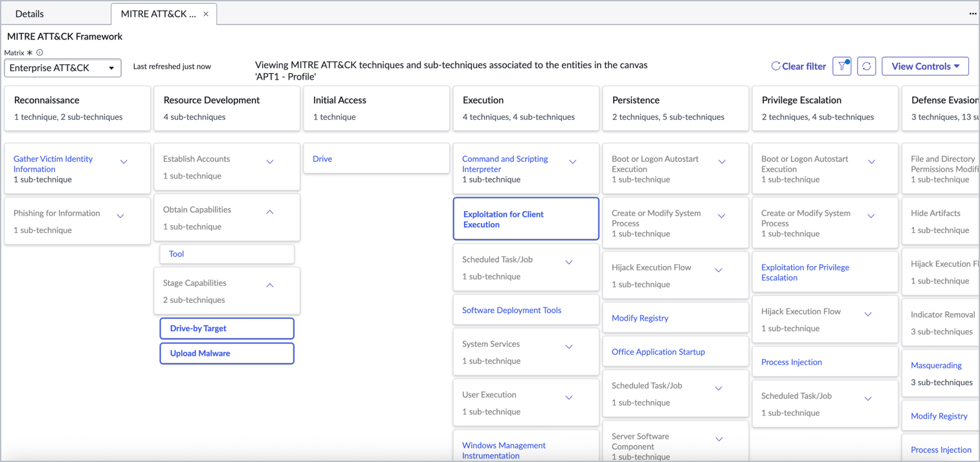Select Exploitation for Client Execution card
980x462 pixels.
pyautogui.click(x=526, y=219)
